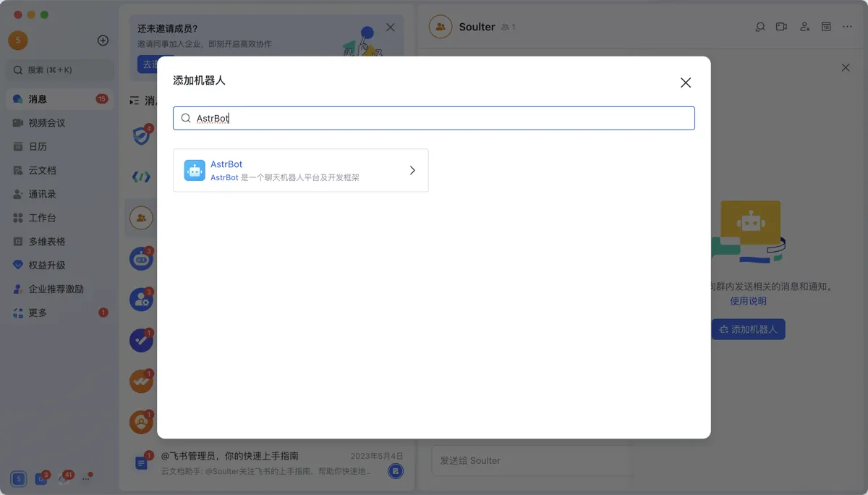Open the shield icon conversation with badge 4
Viewport: 868px width, 495px height.
[x=141, y=135]
